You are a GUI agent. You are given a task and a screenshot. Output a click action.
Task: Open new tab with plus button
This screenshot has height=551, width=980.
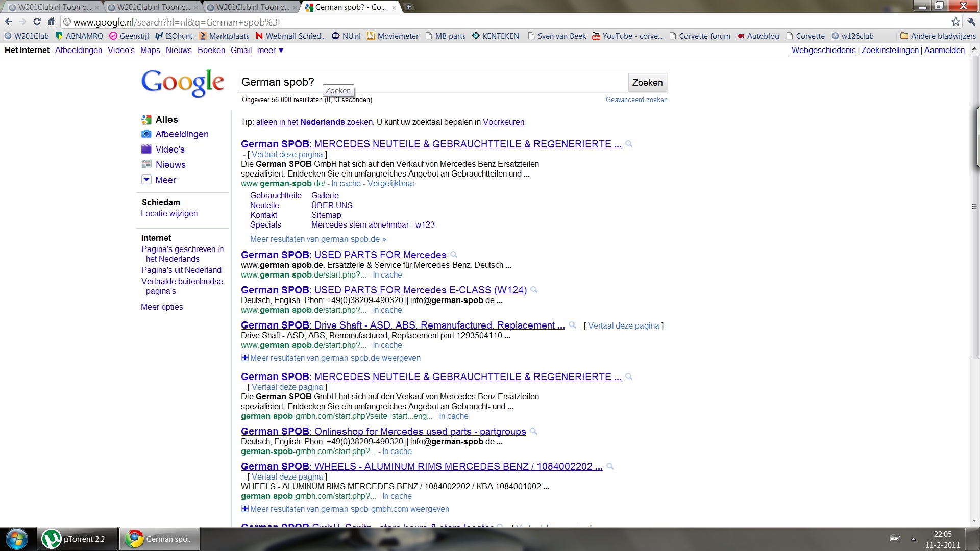coord(409,7)
